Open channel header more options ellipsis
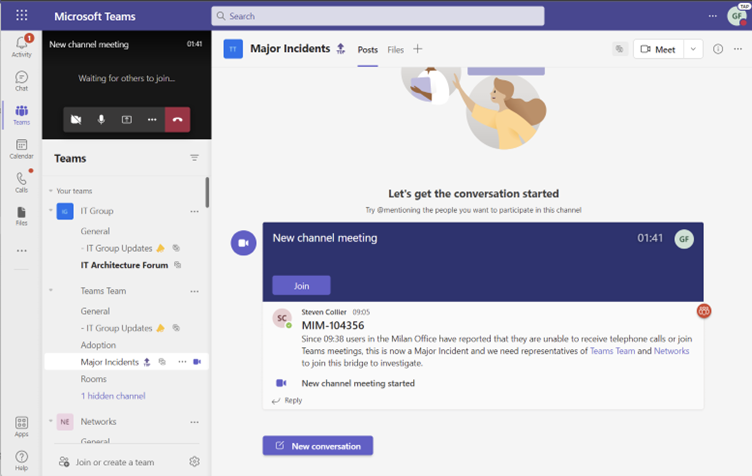This screenshot has width=752, height=476. (x=738, y=49)
